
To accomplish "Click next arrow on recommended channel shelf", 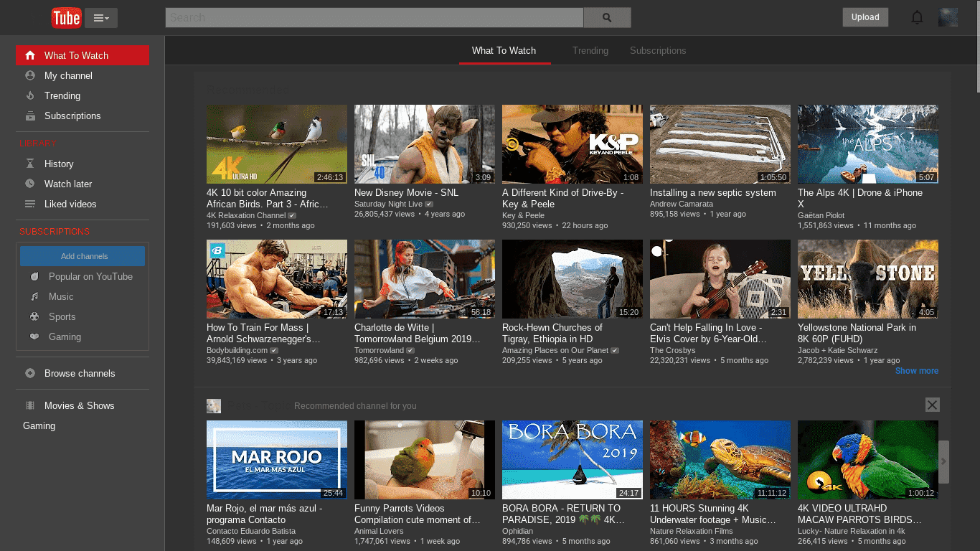I will pyautogui.click(x=943, y=461).
